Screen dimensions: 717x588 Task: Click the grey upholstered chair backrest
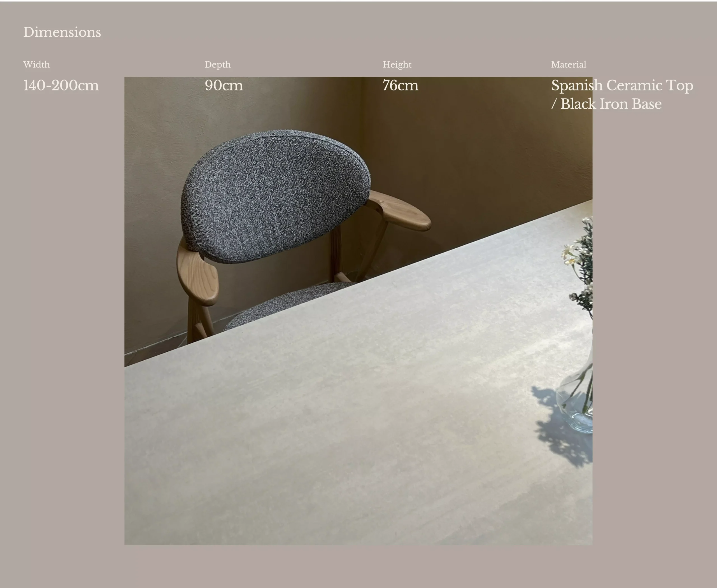tap(274, 195)
